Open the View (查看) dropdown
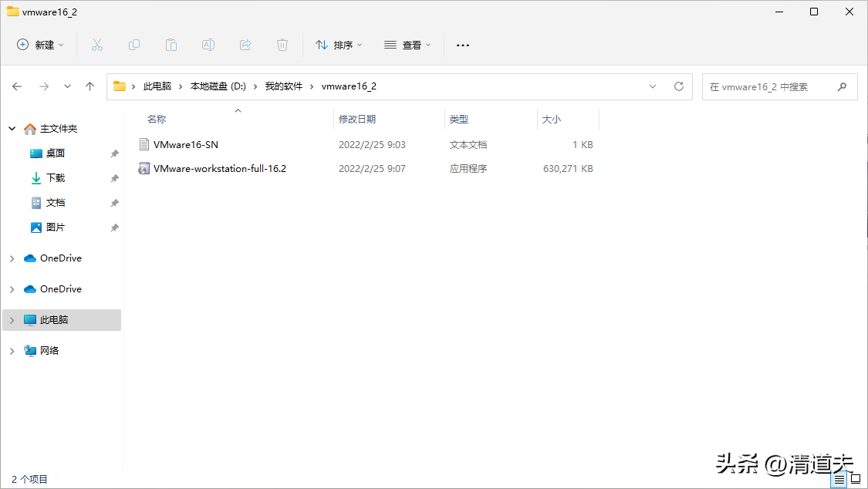The width and height of the screenshot is (868, 489). pos(407,45)
